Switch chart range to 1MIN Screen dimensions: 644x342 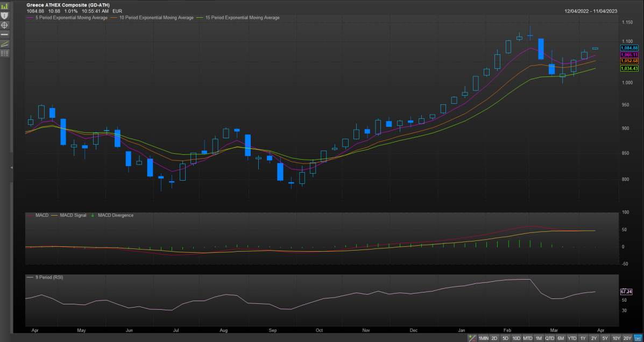483,338
